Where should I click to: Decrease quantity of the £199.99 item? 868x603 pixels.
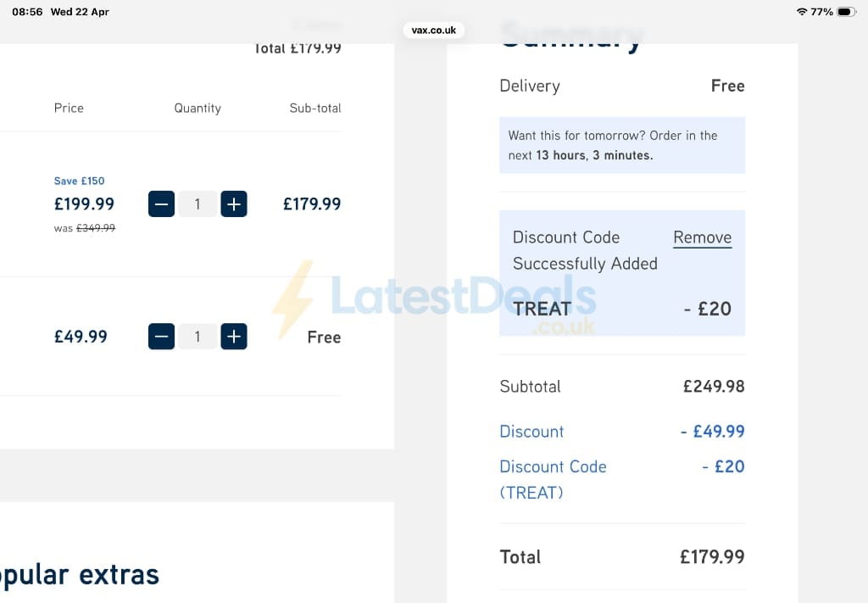click(x=161, y=204)
